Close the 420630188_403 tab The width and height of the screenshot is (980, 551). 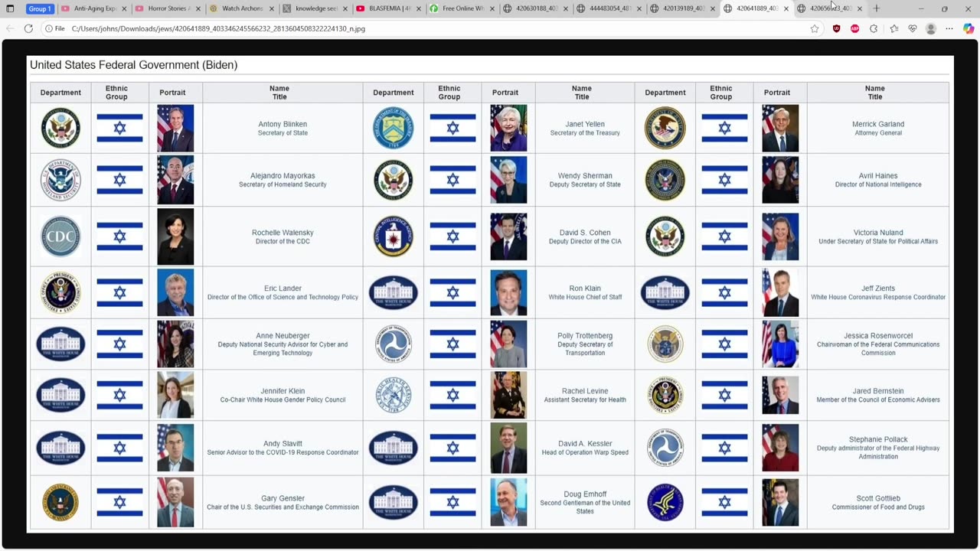coord(565,8)
